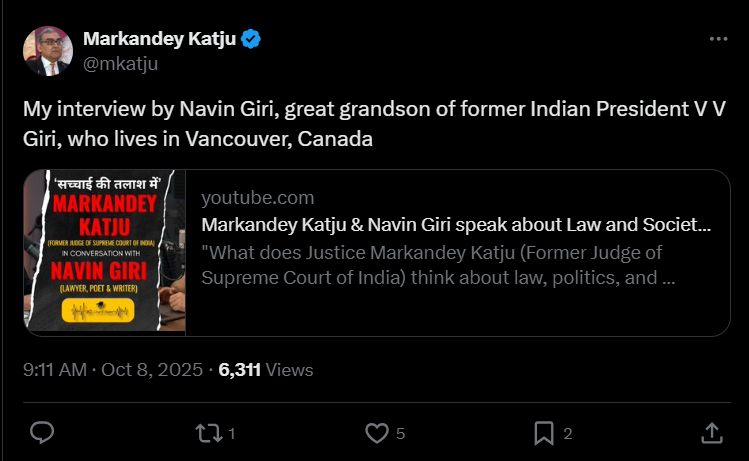Like the tweet with the heart icon
Screen dimensions: 749x461
point(376,432)
